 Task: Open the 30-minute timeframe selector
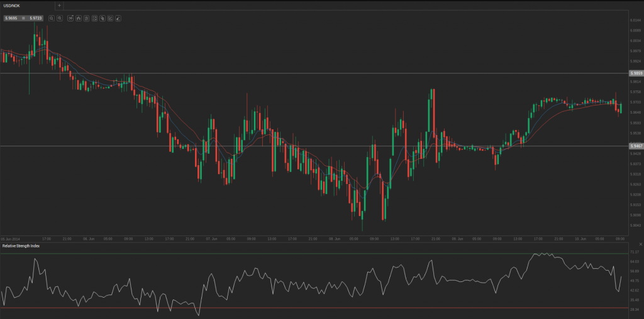pyautogui.click(x=70, y=18)
